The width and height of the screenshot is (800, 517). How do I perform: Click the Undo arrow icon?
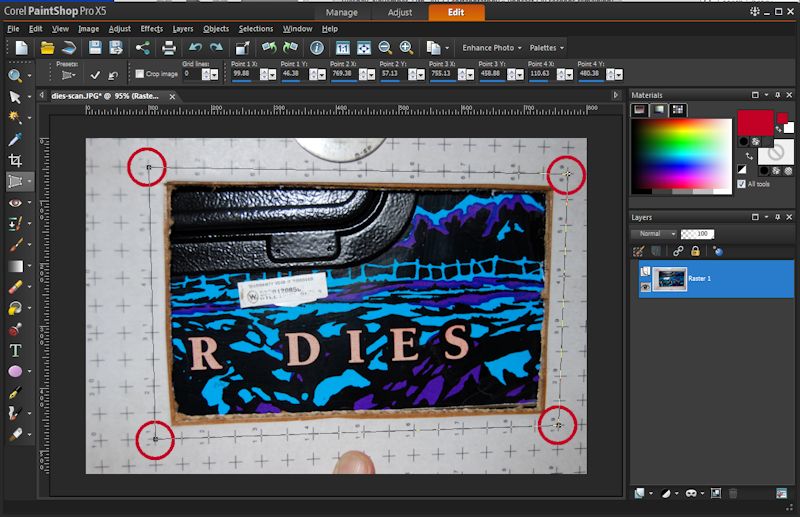point(195,47)
